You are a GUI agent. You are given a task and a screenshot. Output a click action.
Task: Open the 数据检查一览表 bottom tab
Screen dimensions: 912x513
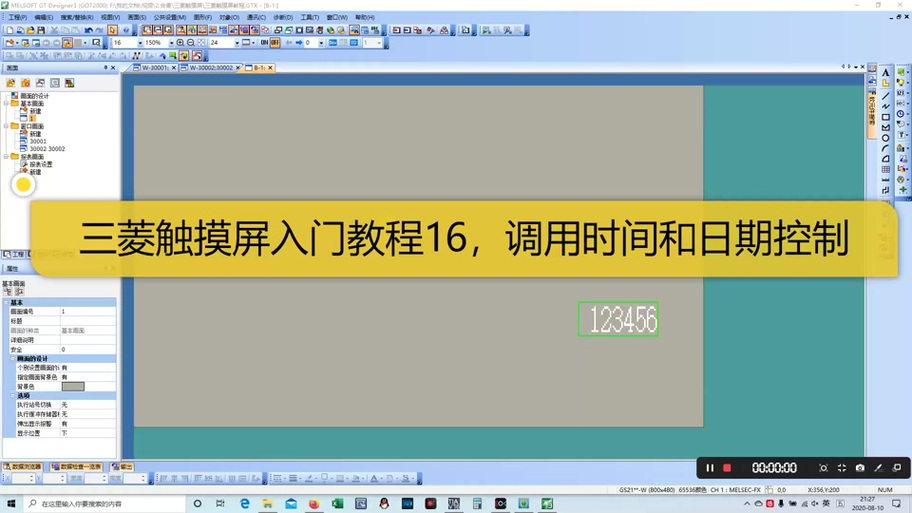pos(77,466)
